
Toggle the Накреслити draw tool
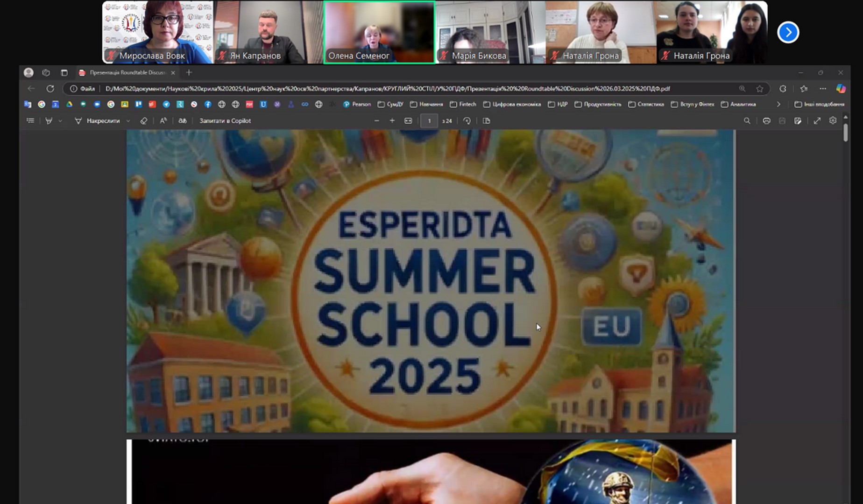pyautogui.click(x=98, y=121)
